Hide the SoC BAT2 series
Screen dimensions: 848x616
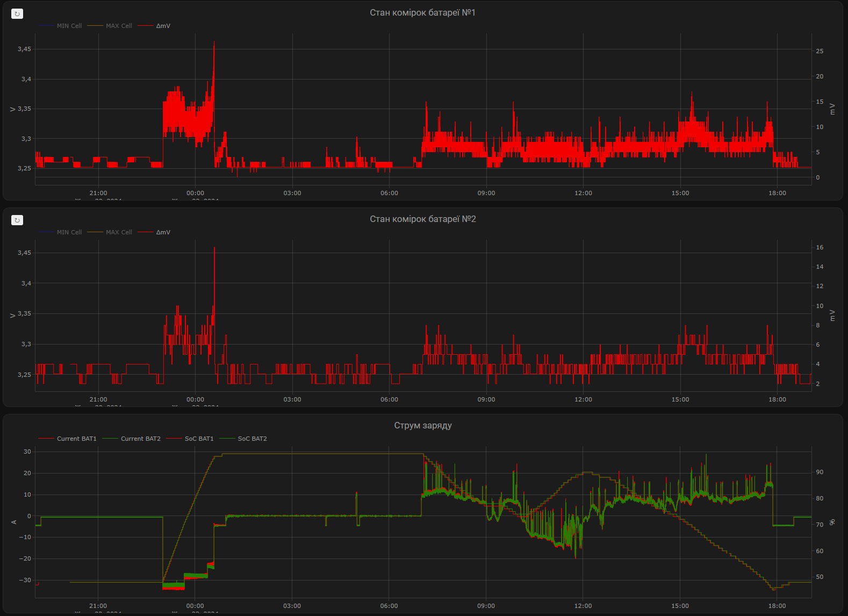pos(243,439)
